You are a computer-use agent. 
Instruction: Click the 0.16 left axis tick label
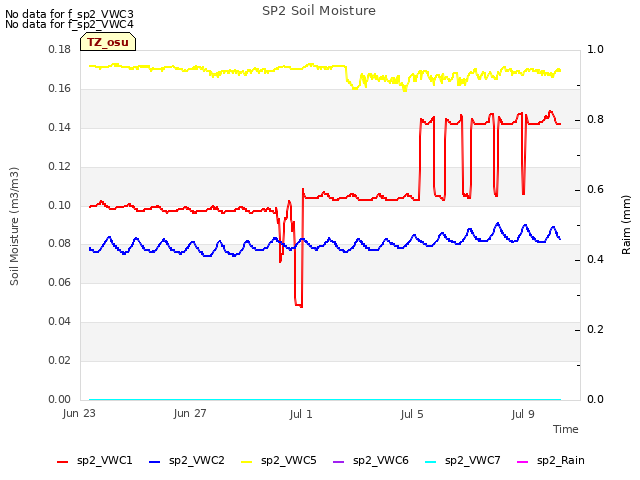(x=60, y=89)
